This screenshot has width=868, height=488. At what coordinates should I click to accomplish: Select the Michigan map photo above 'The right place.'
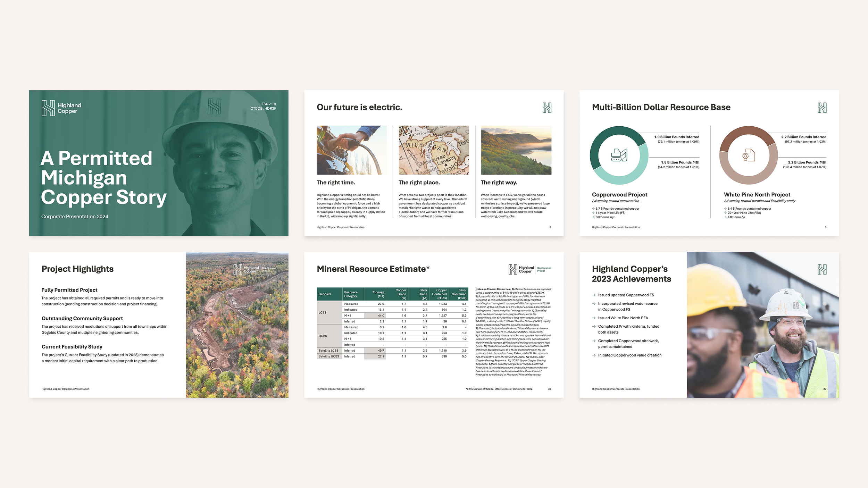(x=434, y=150)
